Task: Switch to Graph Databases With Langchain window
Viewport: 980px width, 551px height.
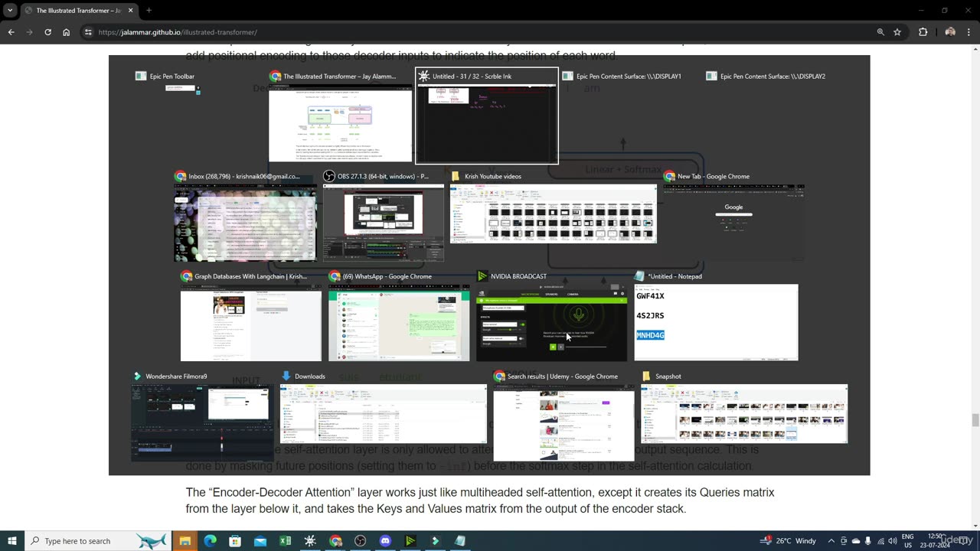Action: point(250,316)
